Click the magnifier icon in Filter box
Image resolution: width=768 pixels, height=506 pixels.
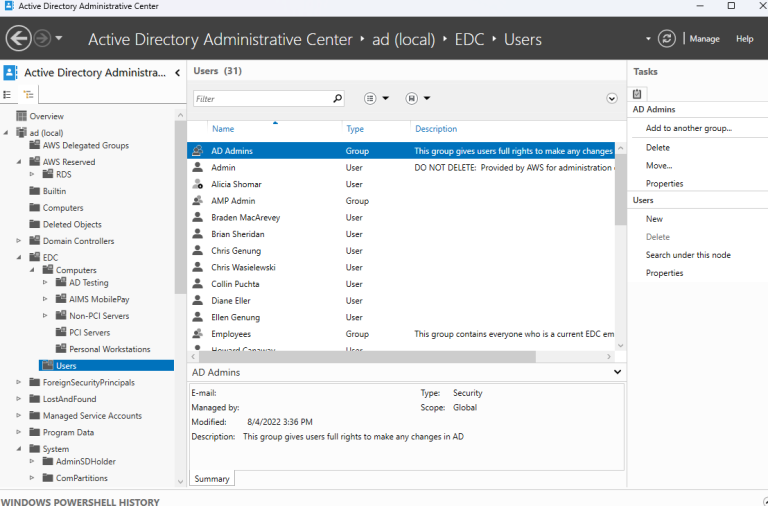coord(337,98)
